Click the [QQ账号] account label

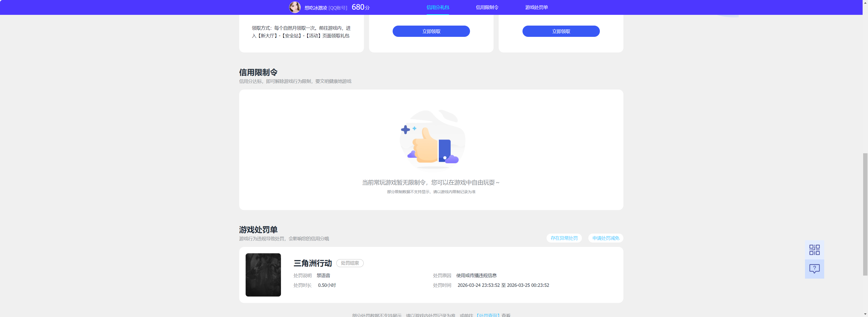338,7
